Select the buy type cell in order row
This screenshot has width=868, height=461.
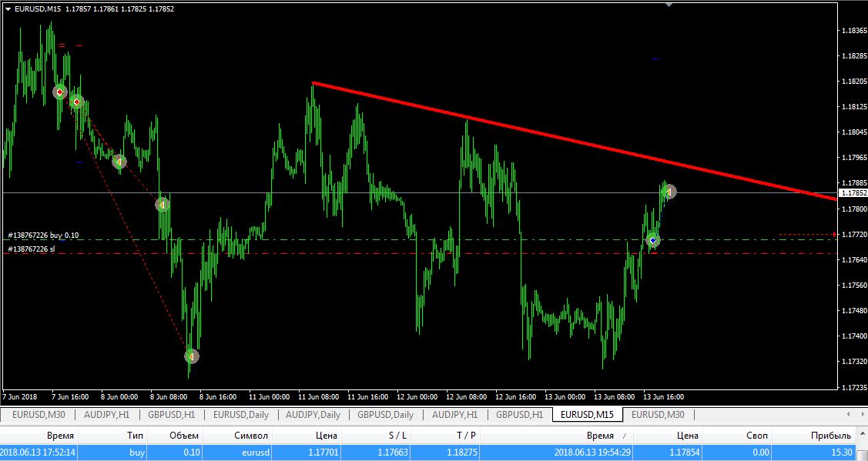pos(136,452)
